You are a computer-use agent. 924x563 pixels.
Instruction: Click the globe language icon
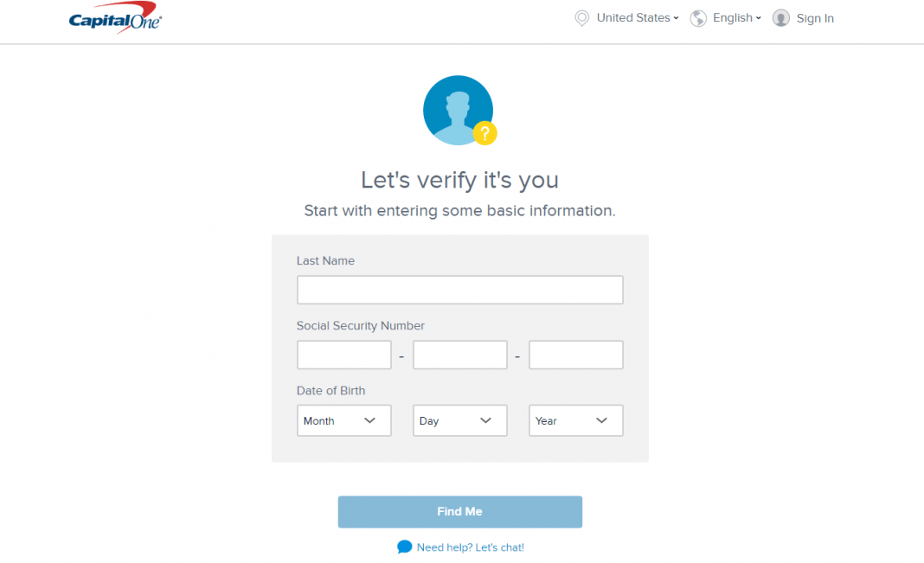coord(698,18)
